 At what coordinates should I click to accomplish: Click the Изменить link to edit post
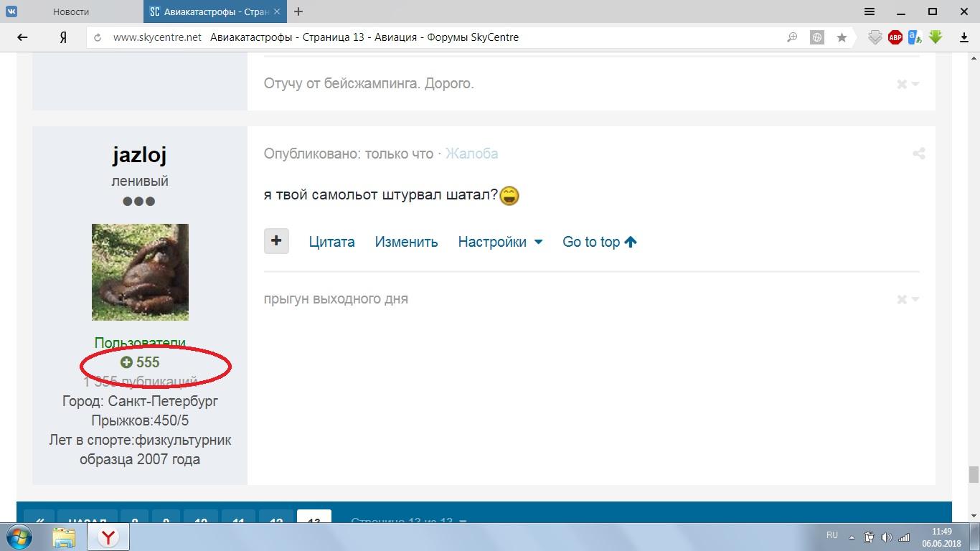406,242
